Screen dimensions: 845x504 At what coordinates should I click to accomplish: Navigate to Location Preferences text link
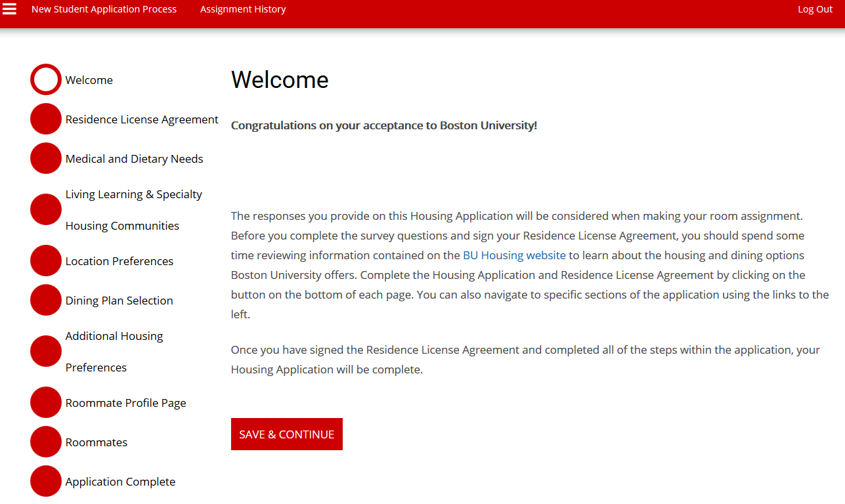(x=119, y=261)
